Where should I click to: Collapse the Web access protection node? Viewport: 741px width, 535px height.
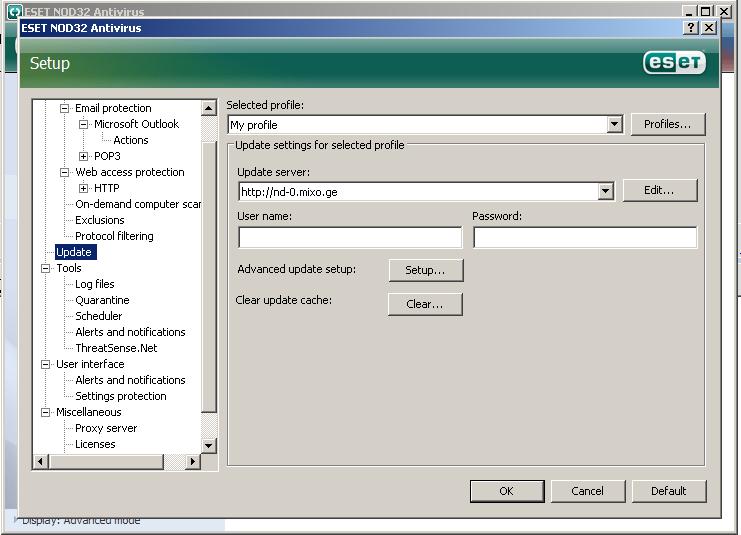pos(64,172)
